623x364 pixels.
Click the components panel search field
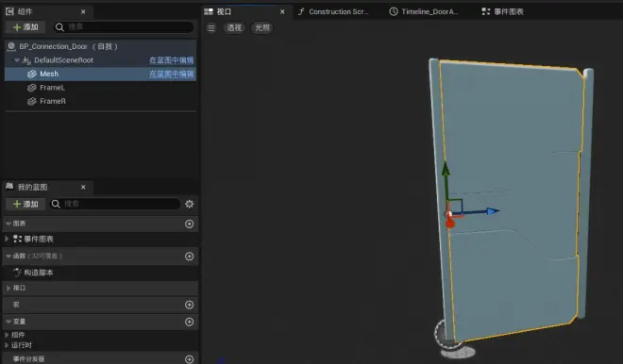124,27
